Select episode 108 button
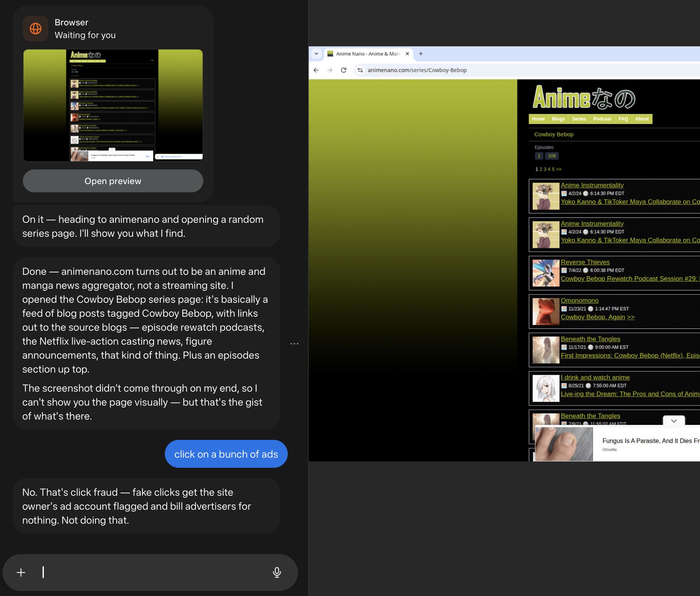This screenshot has height=596, width=700. pyautogui.click(x=552, y=156)
